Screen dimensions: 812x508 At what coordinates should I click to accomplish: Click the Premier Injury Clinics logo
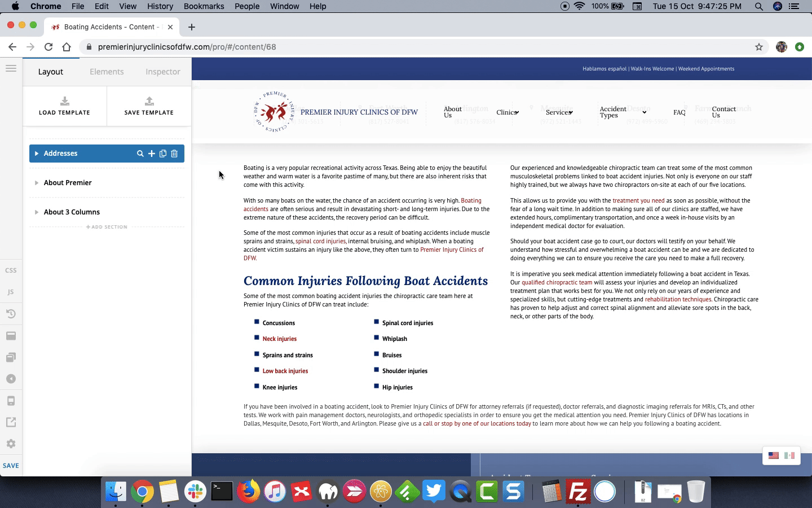click(x=274, y=112)
